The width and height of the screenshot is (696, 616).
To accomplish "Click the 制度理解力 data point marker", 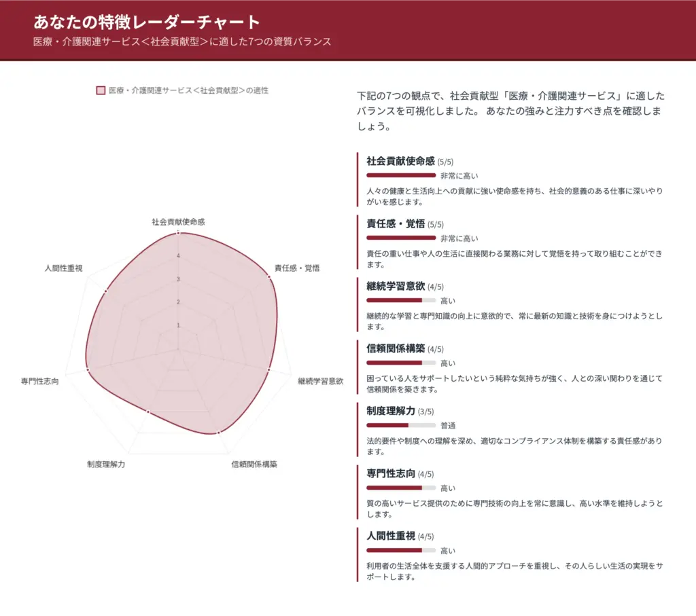I will pyautogui.click(x=149, y=413).
